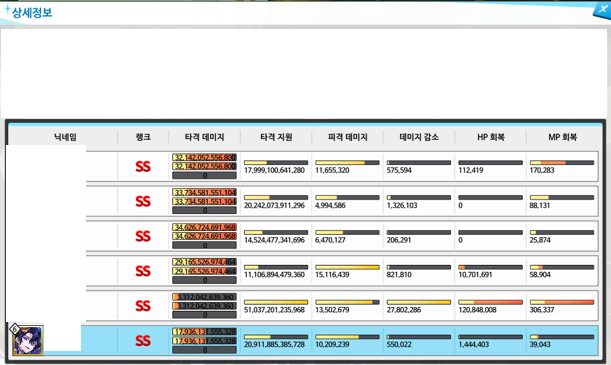The height and width of the screenshot is (365, 611).
Task: Click the HP 회복 value 10,701,691
Action: click(x=475, y=275)
